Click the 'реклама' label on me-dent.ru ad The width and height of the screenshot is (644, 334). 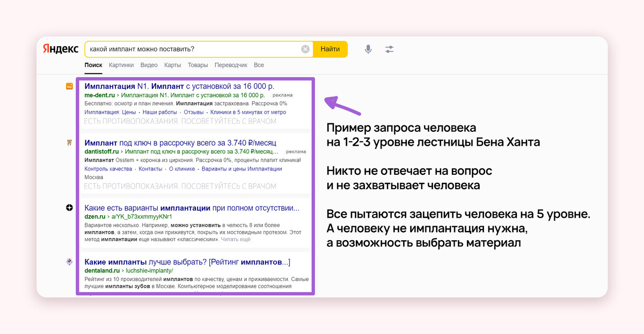(282, 95)
